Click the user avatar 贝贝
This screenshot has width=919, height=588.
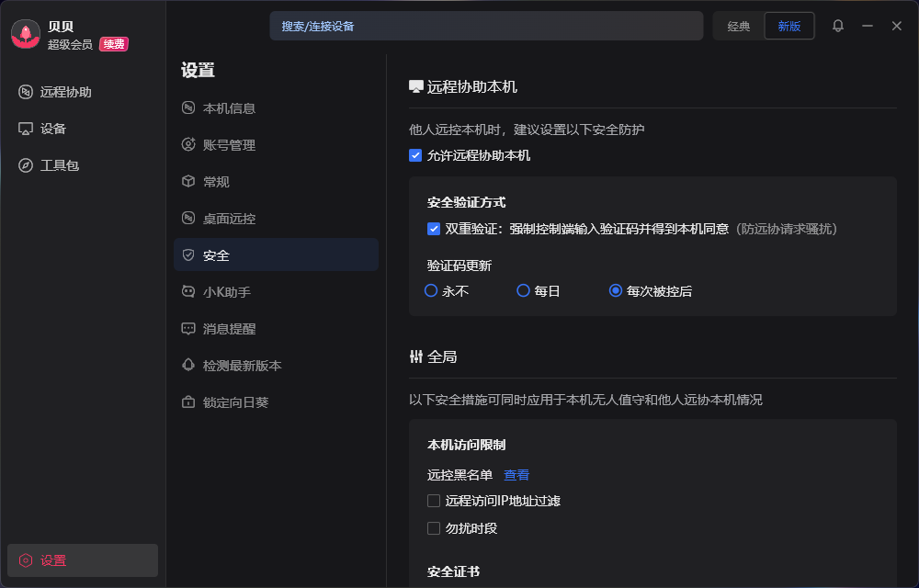(x=26, y=34)
